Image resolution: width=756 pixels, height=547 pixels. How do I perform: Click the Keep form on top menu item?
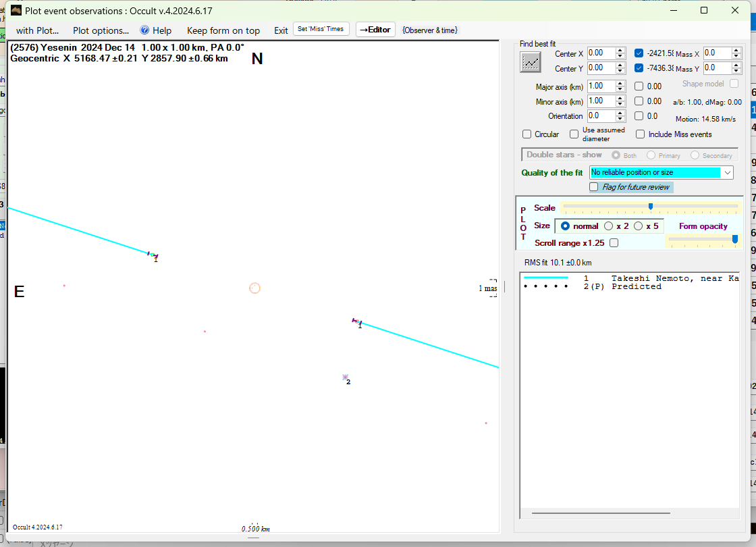tap(223, 30)
